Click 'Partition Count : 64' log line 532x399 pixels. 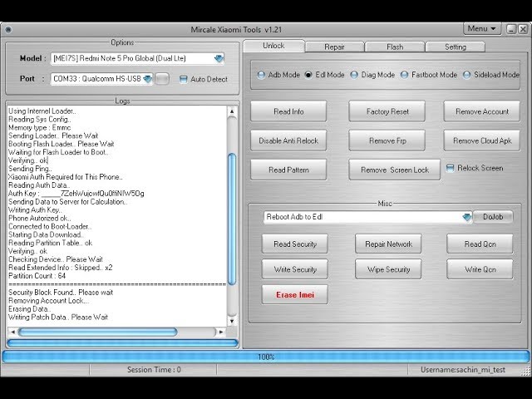click(37, 276)
